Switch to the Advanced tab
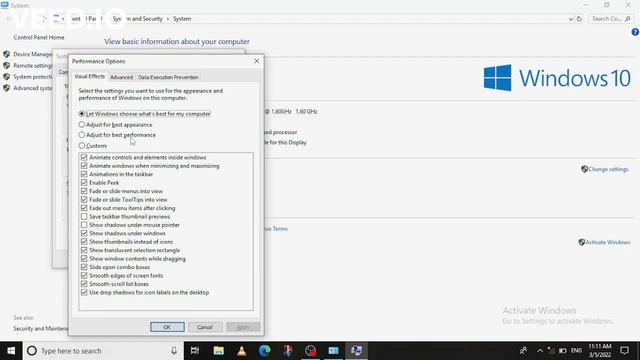 (121, 77)
